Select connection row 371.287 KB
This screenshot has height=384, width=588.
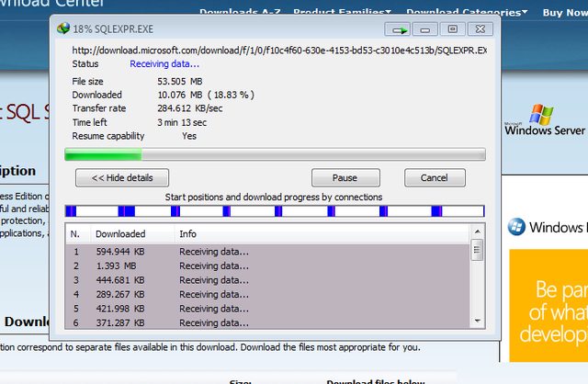pos(267,322)
